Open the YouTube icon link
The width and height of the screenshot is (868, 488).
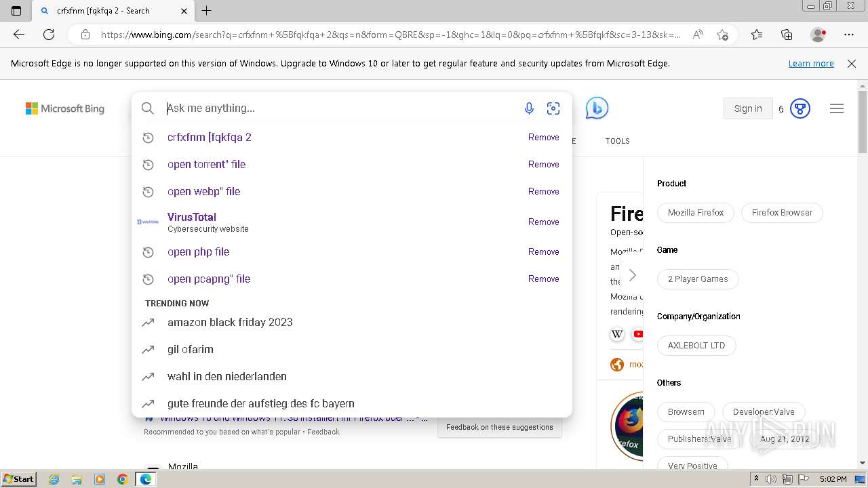pos(638,334)
